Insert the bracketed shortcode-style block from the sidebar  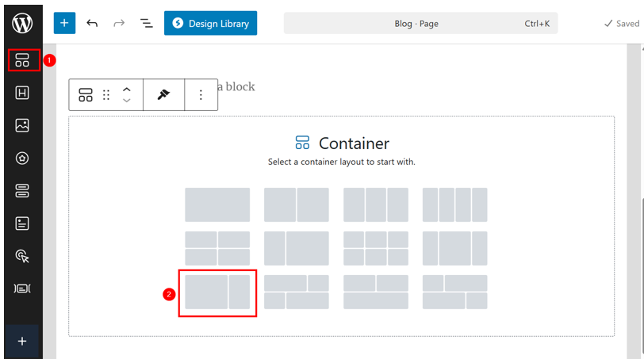(x=22, y=288)
